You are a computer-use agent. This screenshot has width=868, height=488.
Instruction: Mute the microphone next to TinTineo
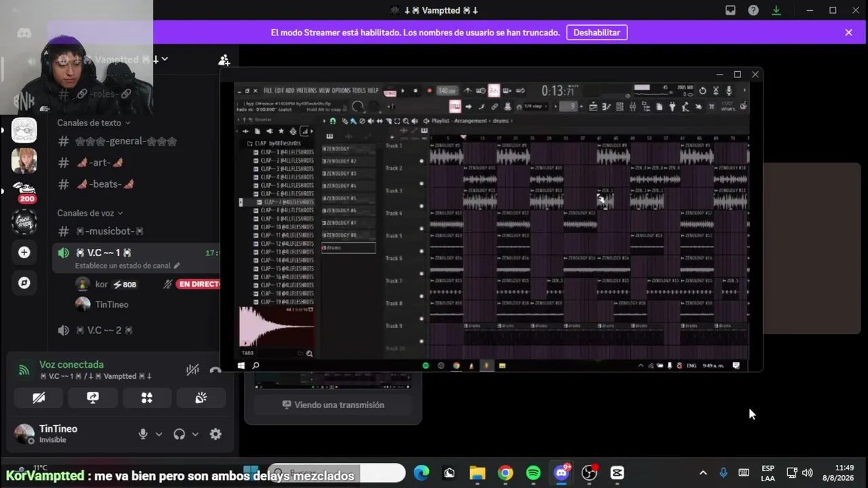(143, 434)
